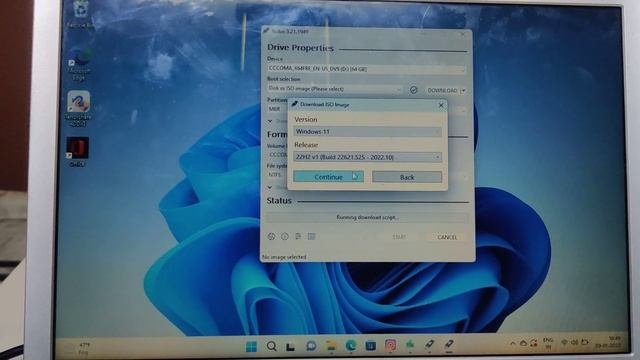Open the Windows Start menu
This screenshot has width=640, height=360.
tap(251, 347)
